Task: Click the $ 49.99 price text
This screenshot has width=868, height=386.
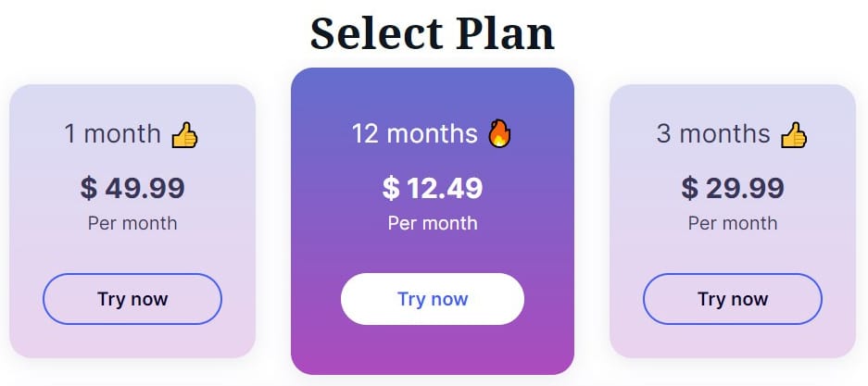Action: pos(132,188)
